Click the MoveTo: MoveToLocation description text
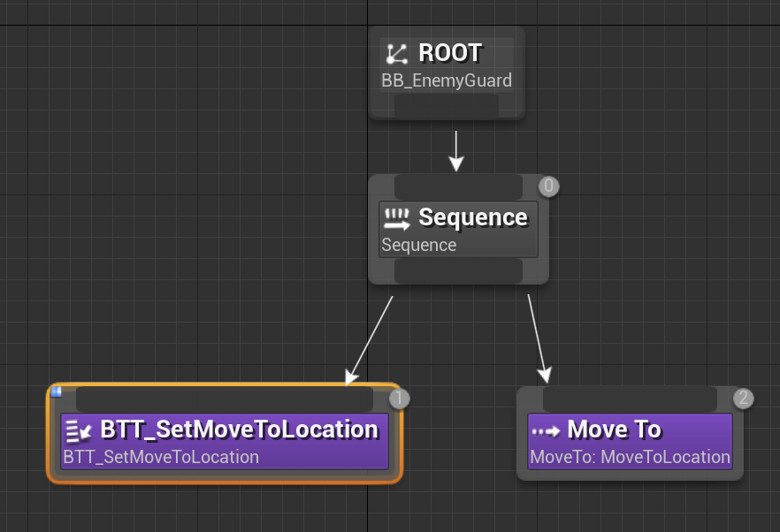 (630, 457)
